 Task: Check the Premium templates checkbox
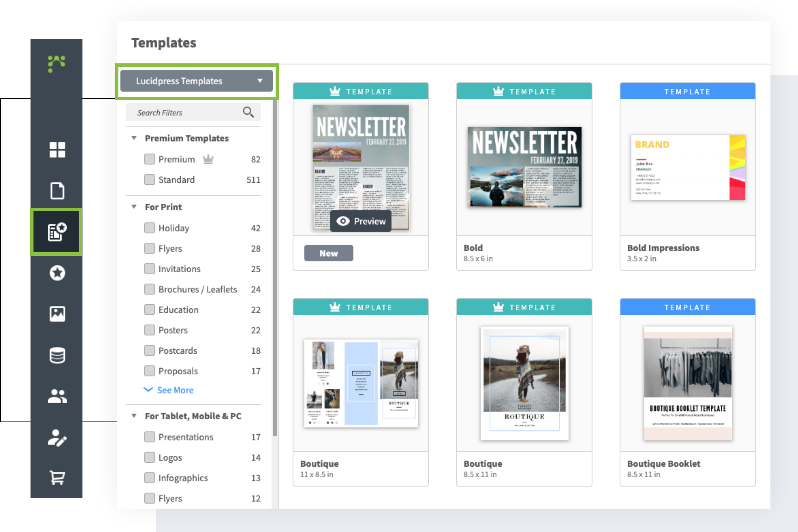[149, 159]
